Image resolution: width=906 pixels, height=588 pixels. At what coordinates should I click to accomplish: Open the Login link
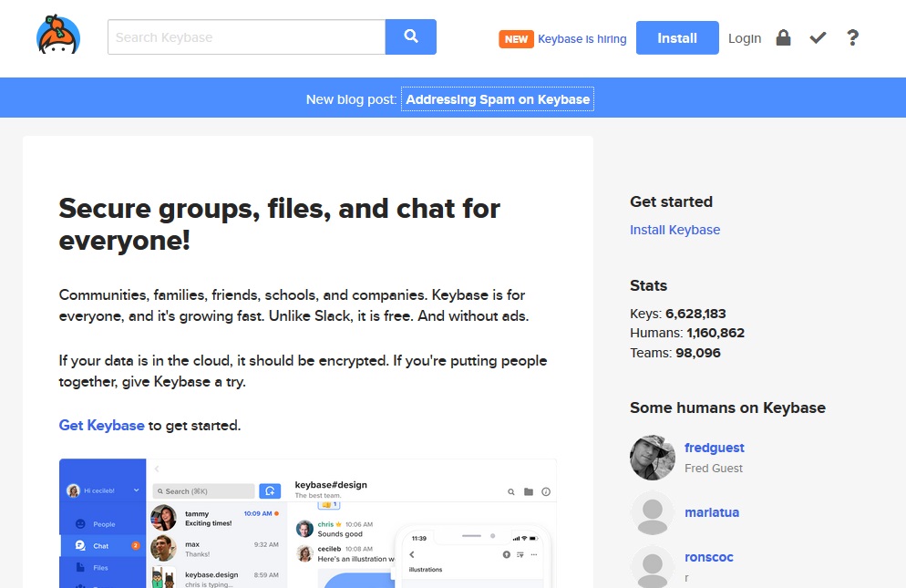(x=744, y=38)
